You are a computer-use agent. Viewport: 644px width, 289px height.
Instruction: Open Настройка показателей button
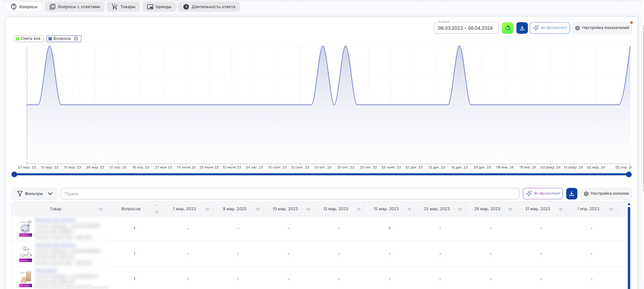click(x=602, y=28)
